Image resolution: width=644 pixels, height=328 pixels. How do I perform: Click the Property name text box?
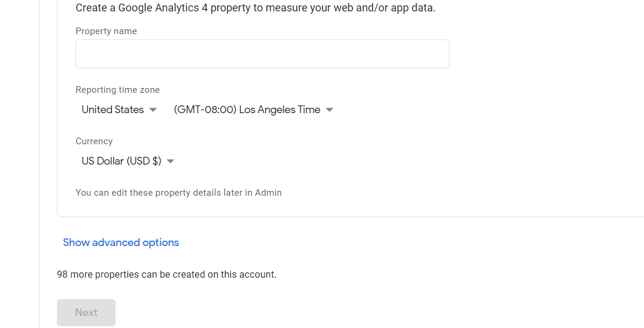coord(262,54)
